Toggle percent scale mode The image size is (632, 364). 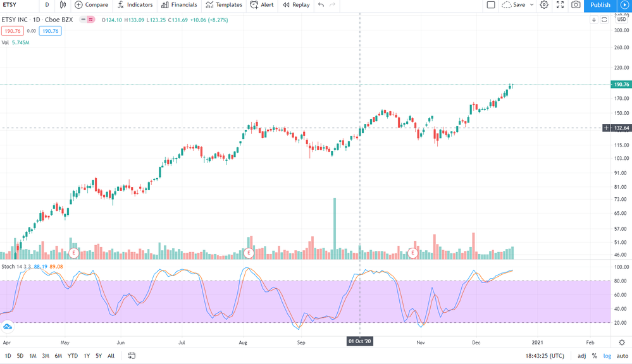coord(595,356)
